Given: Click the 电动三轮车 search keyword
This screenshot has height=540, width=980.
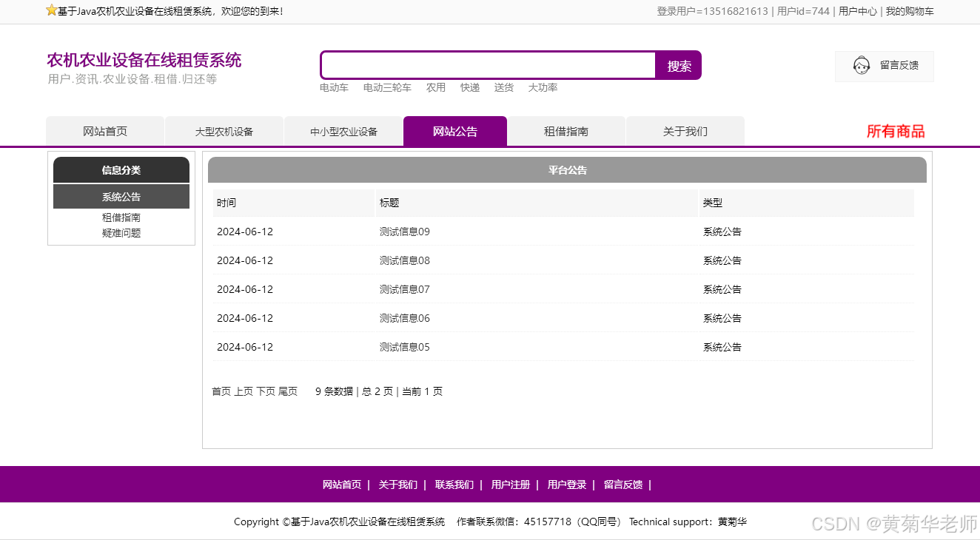Looking at the screenshot, I should point(387,87).
